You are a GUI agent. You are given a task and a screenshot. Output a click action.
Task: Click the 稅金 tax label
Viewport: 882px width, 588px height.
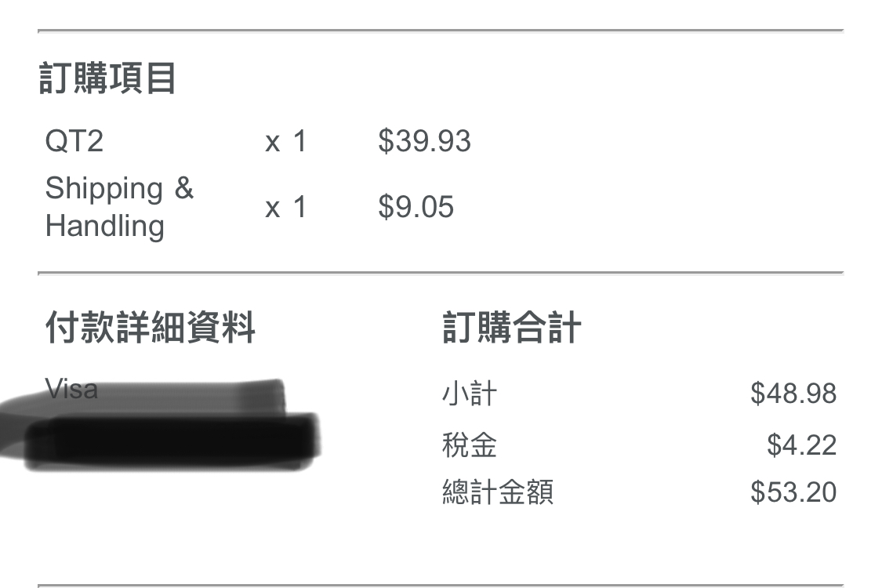(469, 445)
